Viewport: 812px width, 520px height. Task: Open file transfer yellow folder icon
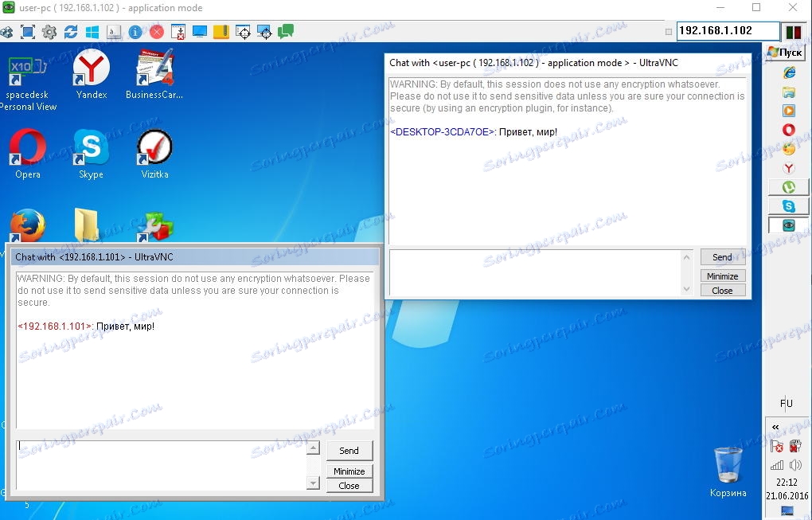point(221,32)
